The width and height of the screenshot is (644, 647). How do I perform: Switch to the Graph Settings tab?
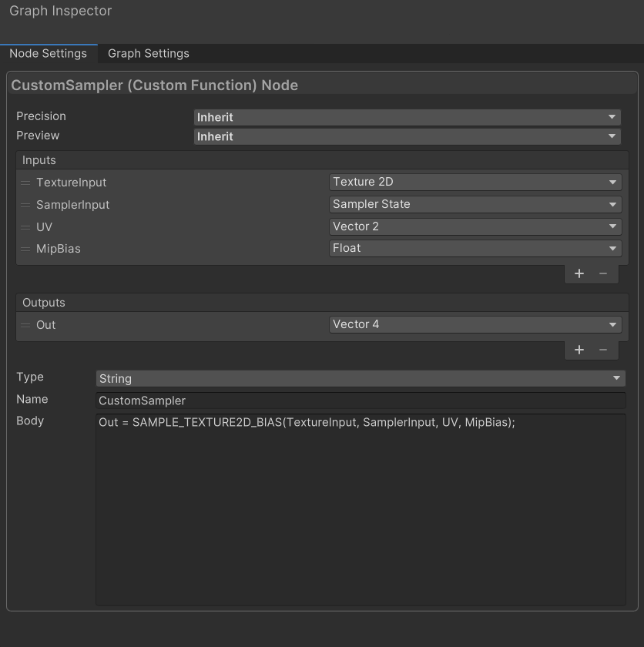tap(148, 53)
